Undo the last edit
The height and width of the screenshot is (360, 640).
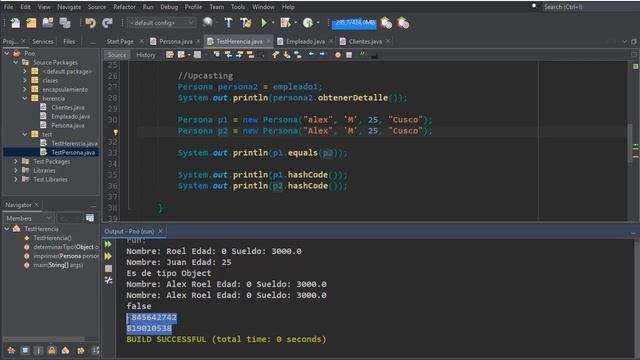pyautogui.click(x=90, y=23)
